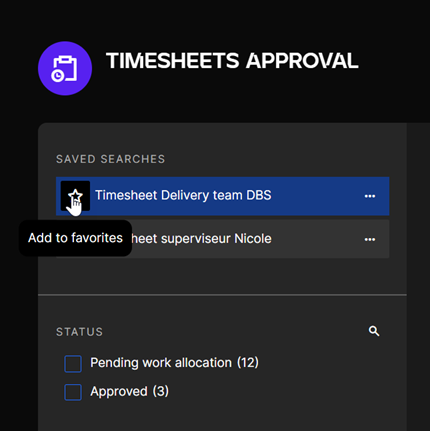The width and height of the screenshot is (431, 432).
Task: Click the darker panel strip right of the filters
Action: click(418, 277)
